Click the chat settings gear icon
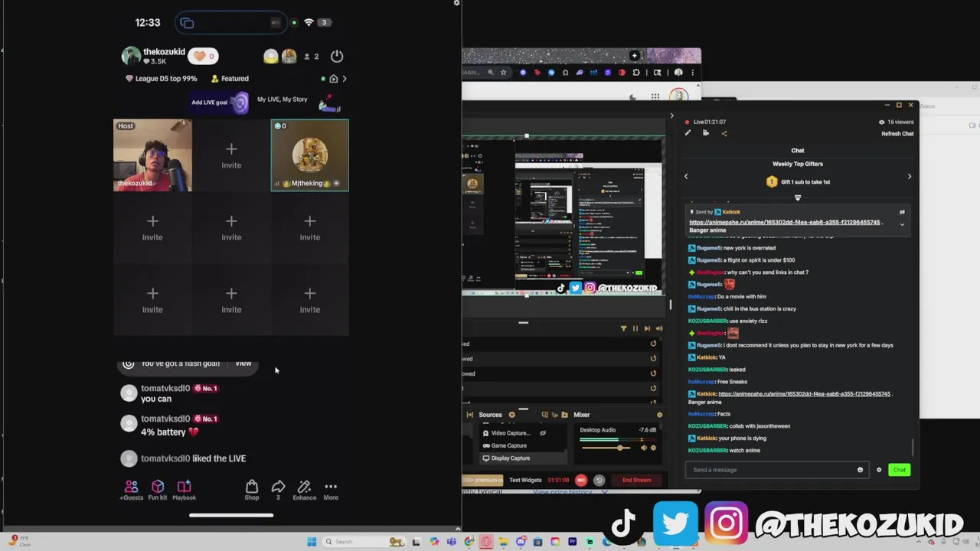 879,470
